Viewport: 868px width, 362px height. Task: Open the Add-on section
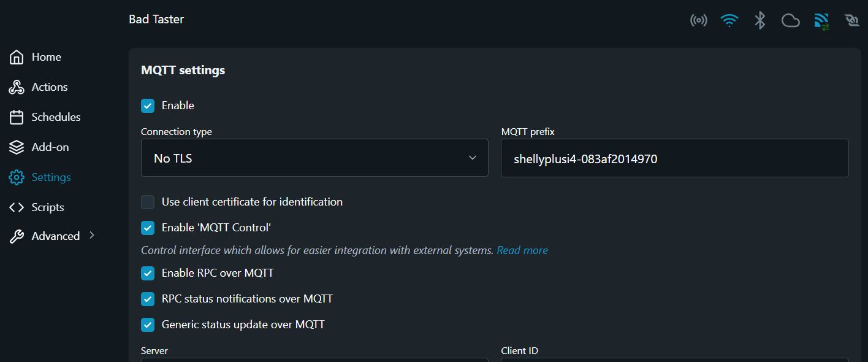pos(50,147)
